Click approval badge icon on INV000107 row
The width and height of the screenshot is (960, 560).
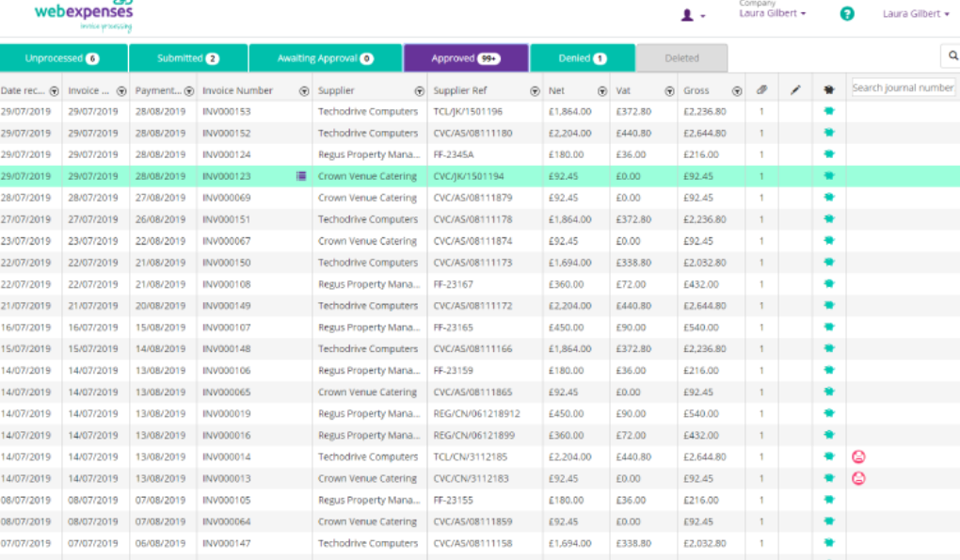(x=829, y=327)
